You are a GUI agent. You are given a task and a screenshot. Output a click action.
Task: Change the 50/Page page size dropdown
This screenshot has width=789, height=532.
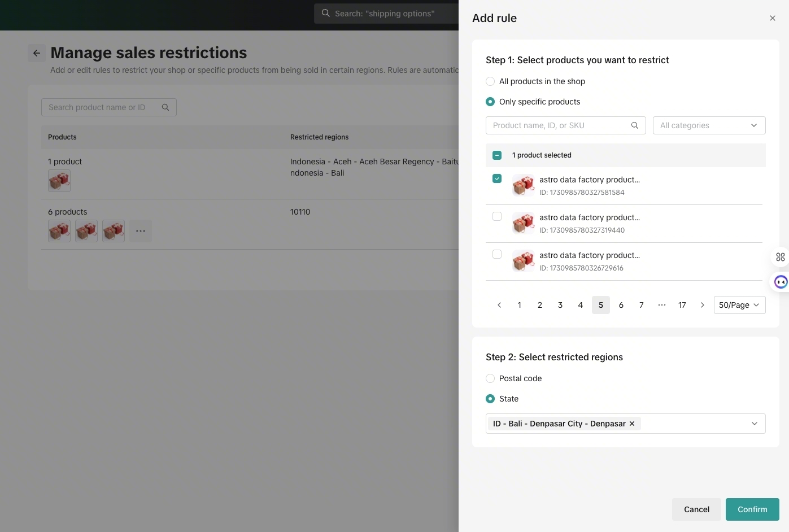coord(739,305)
